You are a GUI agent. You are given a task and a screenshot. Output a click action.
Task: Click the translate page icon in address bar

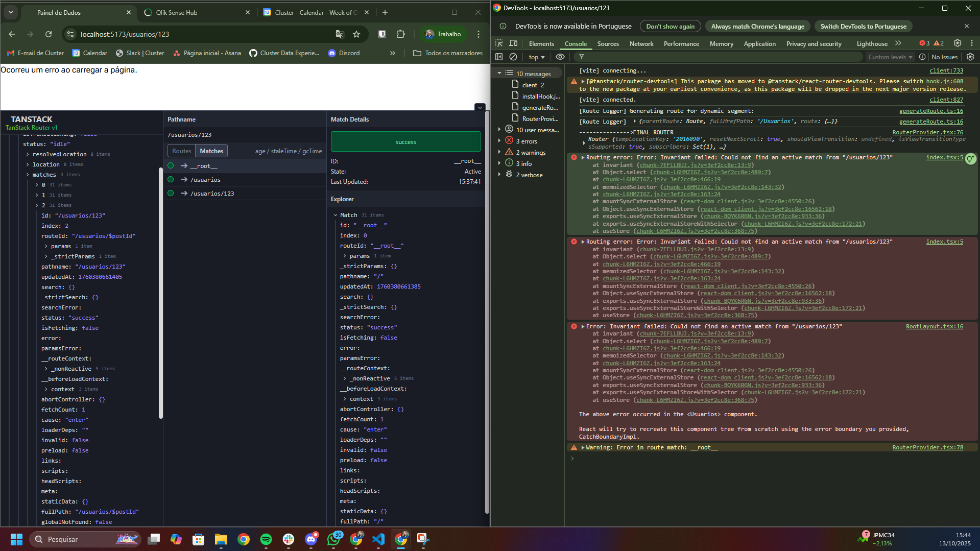tap(340, 34)
